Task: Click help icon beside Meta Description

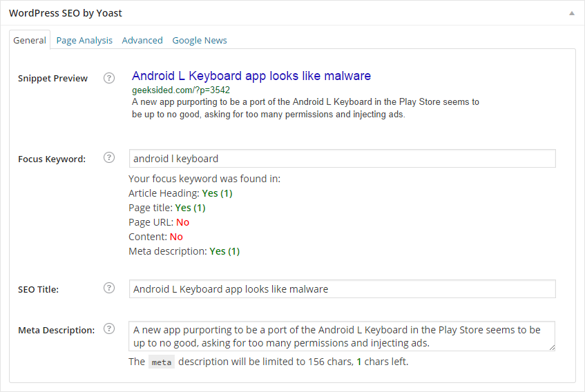Action: [x=109, y=329]
